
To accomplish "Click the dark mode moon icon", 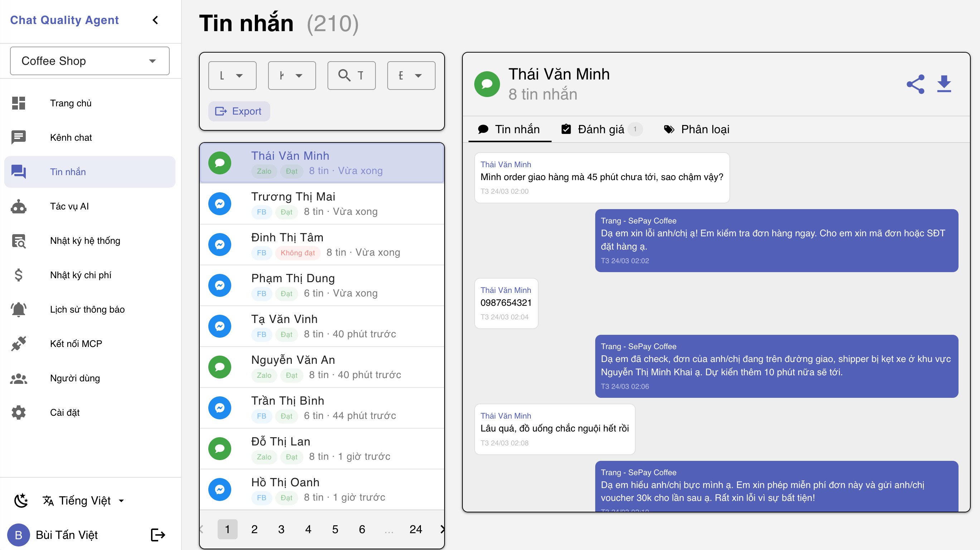I will tap(21, 501).
